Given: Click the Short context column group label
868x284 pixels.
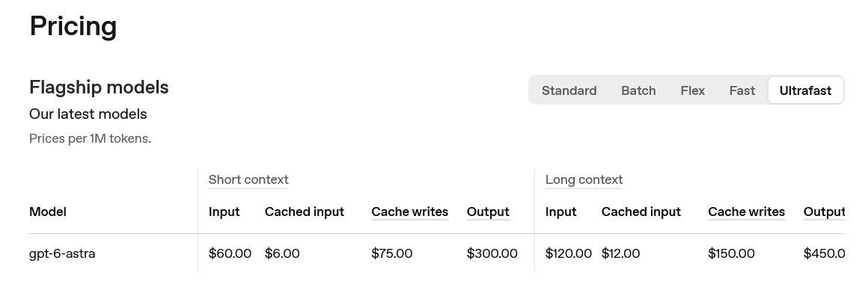Looking at the screenshot, I should [x=248, y=179].
